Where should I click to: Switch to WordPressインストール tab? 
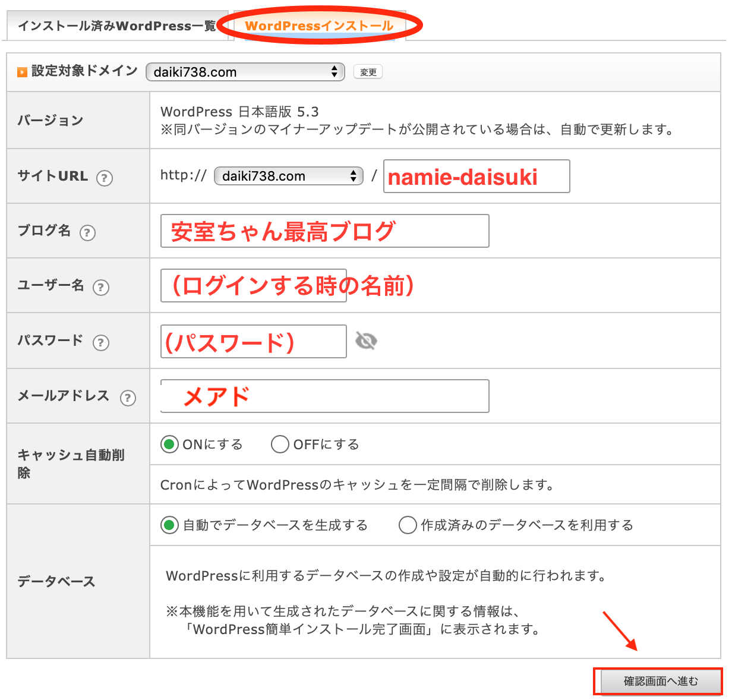[x=320, y=26]
